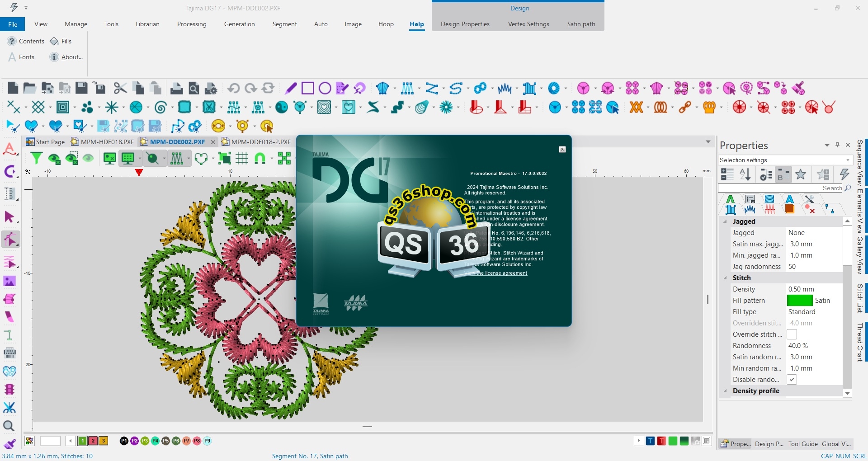Click the Print icon in toolbar

[176, 88]
